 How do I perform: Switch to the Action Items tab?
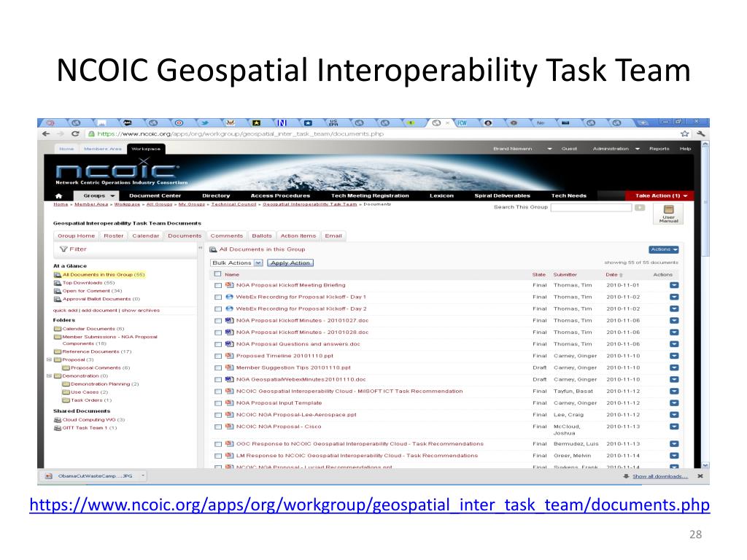click(298, 236)
